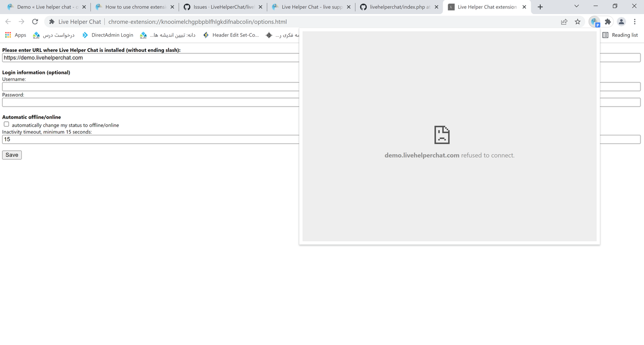
Task: Share this page via address bar icon
Action: (564, 22)
